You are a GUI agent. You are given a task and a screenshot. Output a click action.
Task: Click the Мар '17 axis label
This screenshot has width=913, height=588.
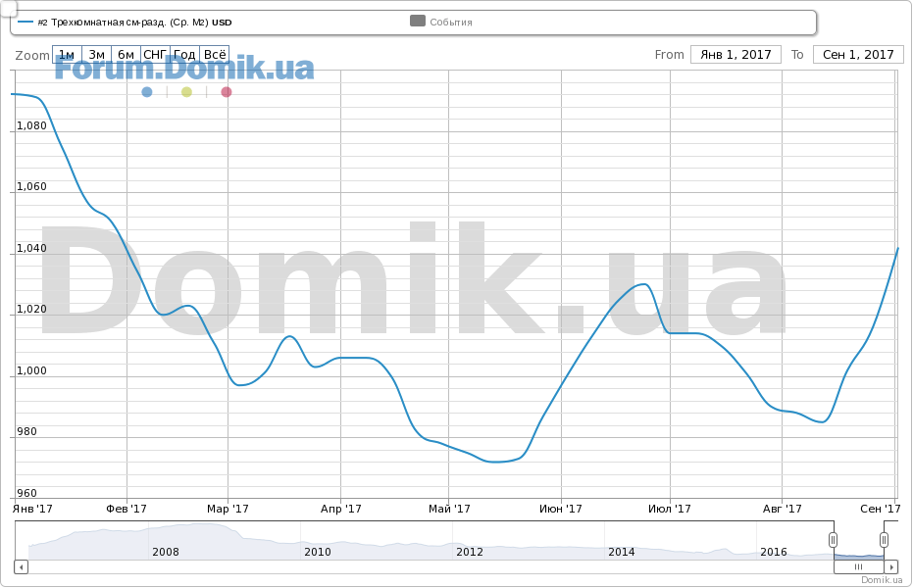coord(228,509)
